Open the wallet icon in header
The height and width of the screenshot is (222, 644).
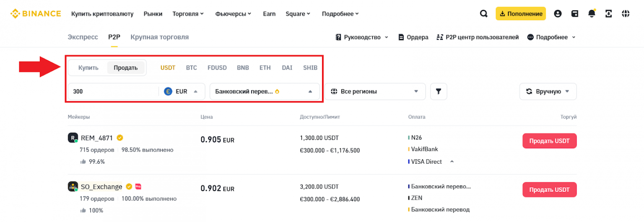coord(575,14)
